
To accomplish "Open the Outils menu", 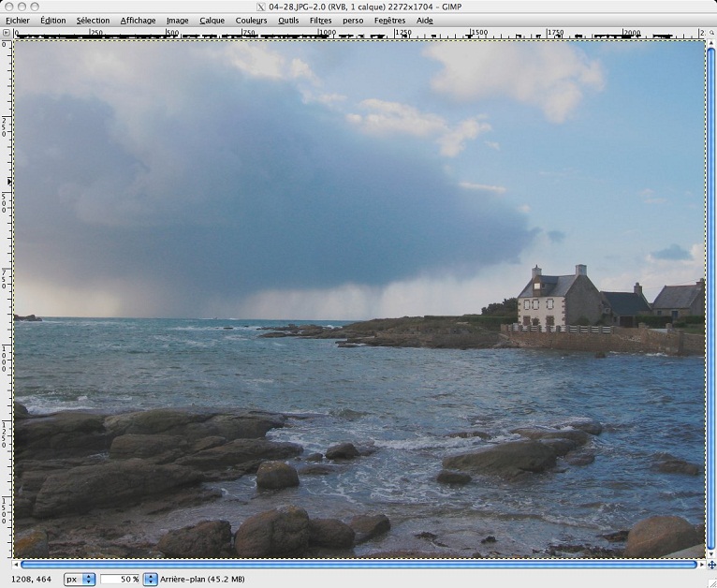I will click(x=288, y=20).
